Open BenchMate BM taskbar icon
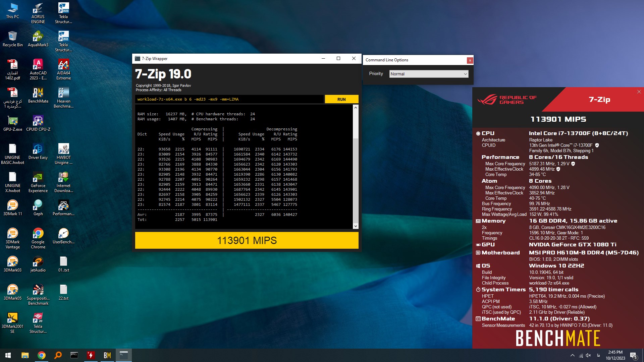The height and width of the screenshot is (362, 644). [107, 355]
